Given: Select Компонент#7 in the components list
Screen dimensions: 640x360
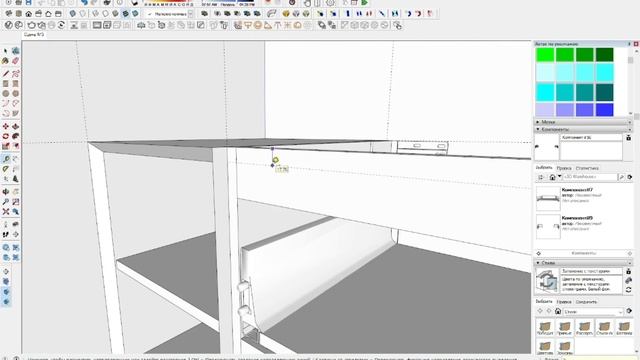Looking at the screenshot, I should [x=583, y=198].
